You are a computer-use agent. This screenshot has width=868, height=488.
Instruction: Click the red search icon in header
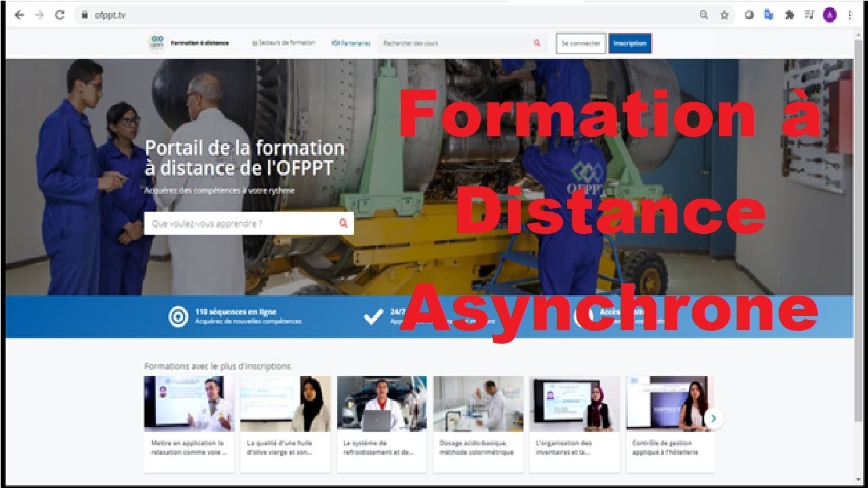tap(537, 43)
